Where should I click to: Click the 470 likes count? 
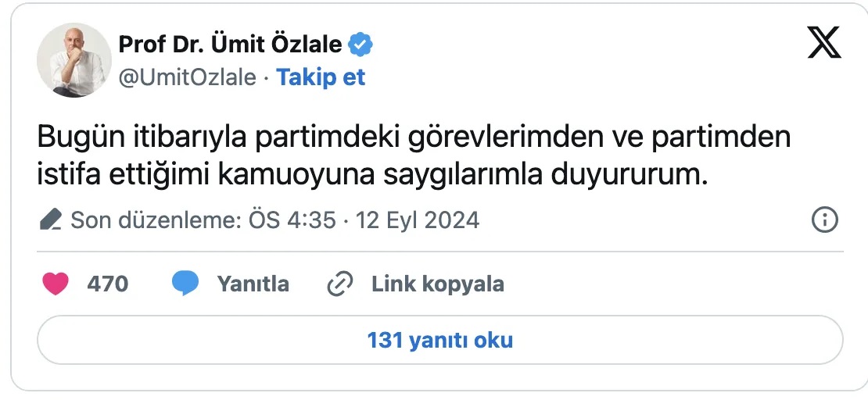(x=107, y=284)
